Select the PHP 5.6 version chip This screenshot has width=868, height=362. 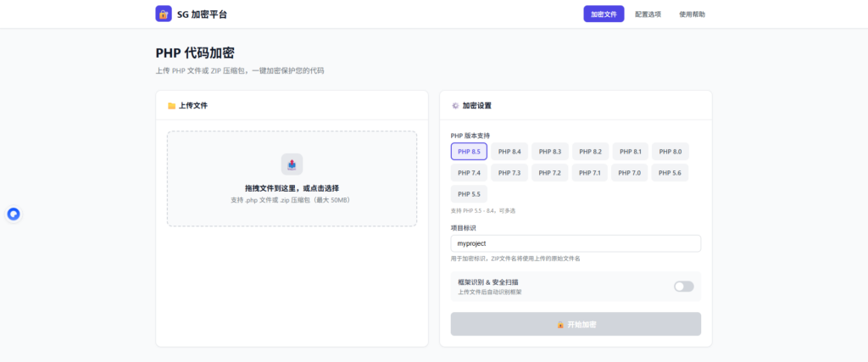(x=670, y=173)
